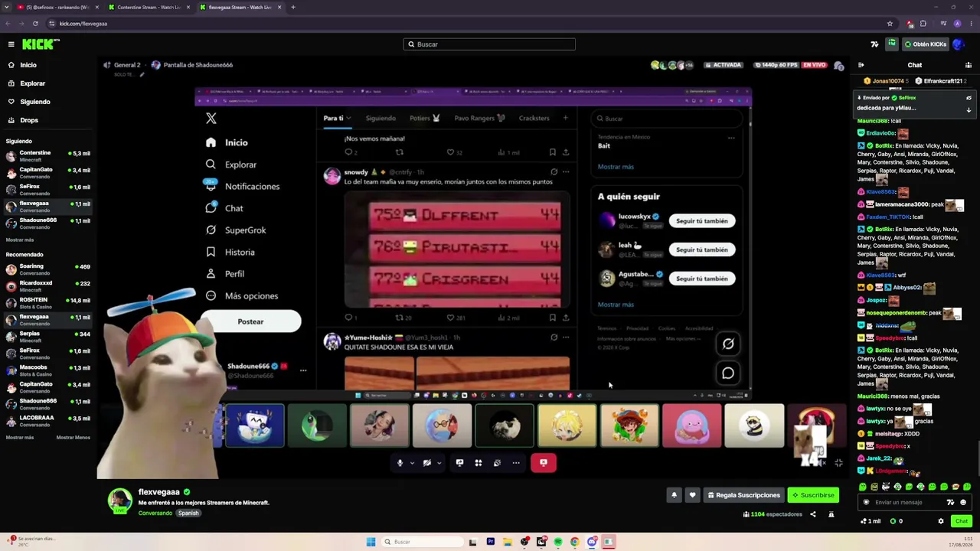Screen dimensions: 980x551
Task: Open Siguiendo in Kick sidebar
Action: click(x=35, y=102)
